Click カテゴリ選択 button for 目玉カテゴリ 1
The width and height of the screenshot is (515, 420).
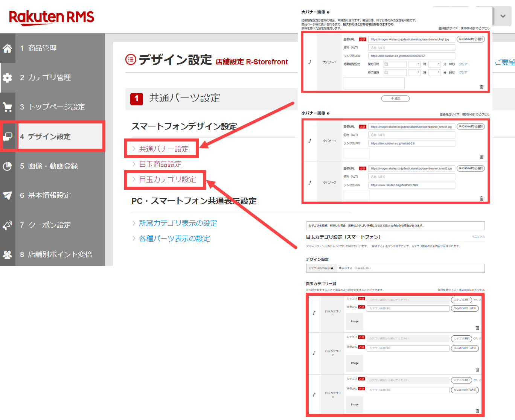tap(461, 300)
